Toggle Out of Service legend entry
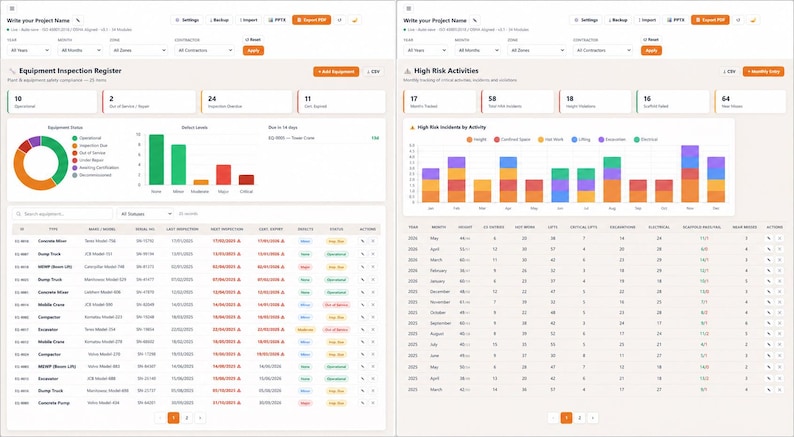Screen dimensions: 794x437 (x=89, y=153)
